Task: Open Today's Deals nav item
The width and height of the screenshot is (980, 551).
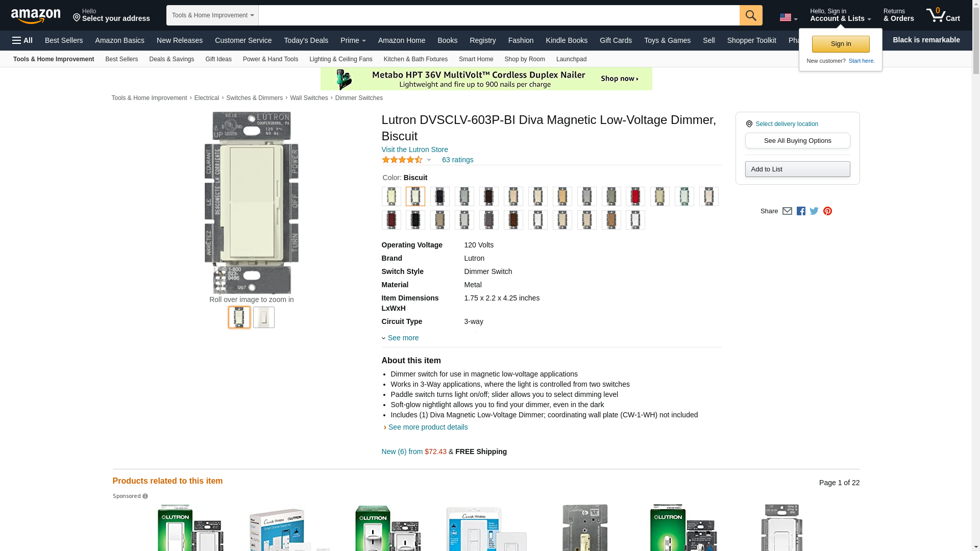Action: 306,40
